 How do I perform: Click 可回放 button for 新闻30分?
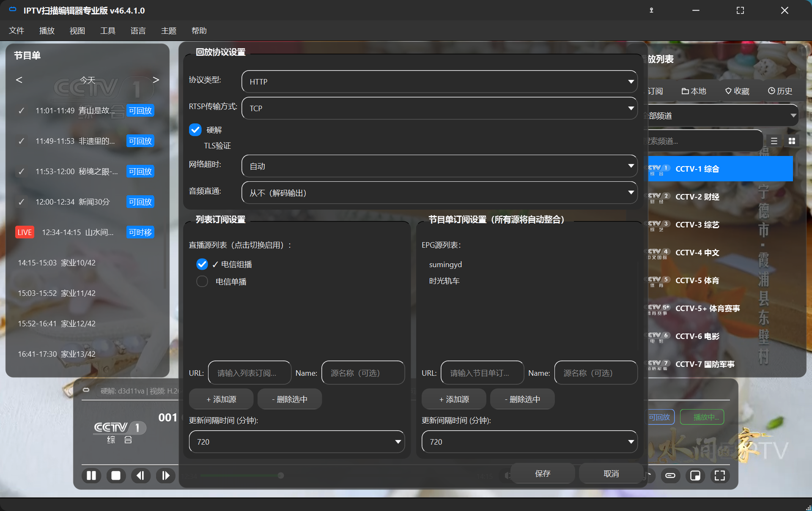[x=140, y=202]
